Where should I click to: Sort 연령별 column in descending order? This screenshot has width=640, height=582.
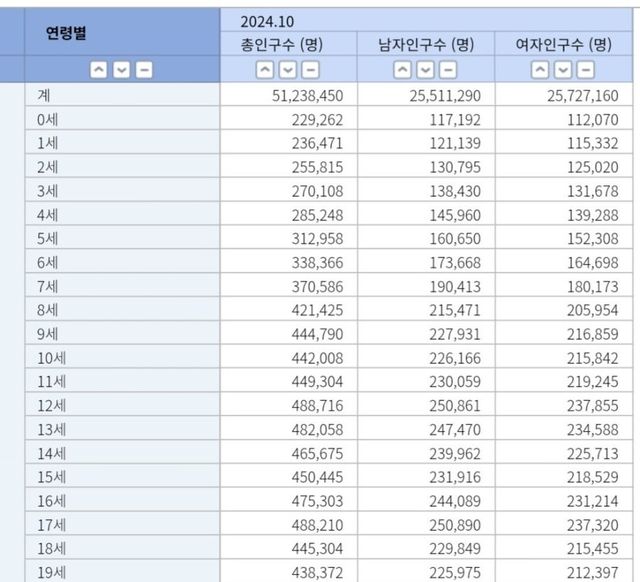click(x=121, y=70)
